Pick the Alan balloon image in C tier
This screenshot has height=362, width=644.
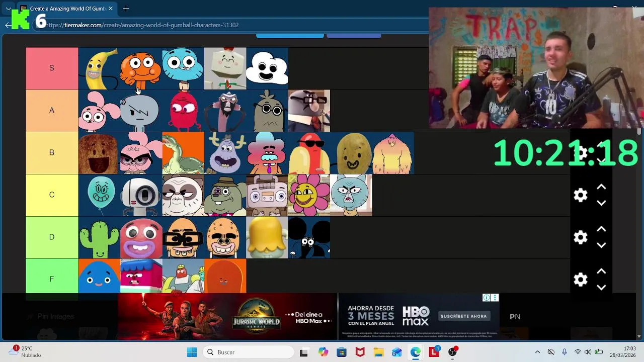tap(99, 195)
